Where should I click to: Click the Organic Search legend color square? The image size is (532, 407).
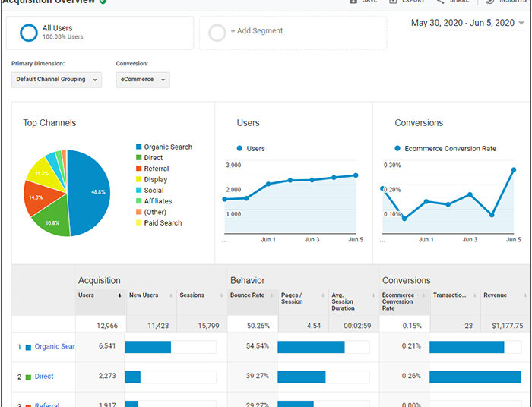coord(138,147)
